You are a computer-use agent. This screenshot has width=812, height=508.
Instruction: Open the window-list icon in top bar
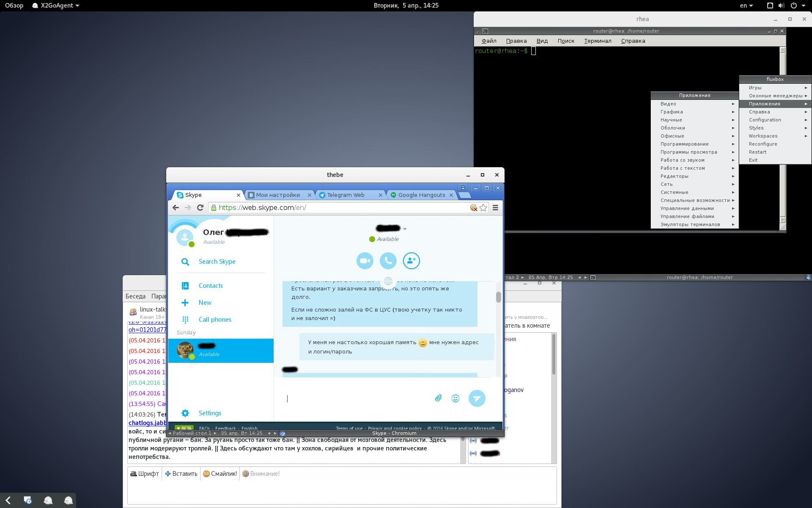click(x=770, y=6)
